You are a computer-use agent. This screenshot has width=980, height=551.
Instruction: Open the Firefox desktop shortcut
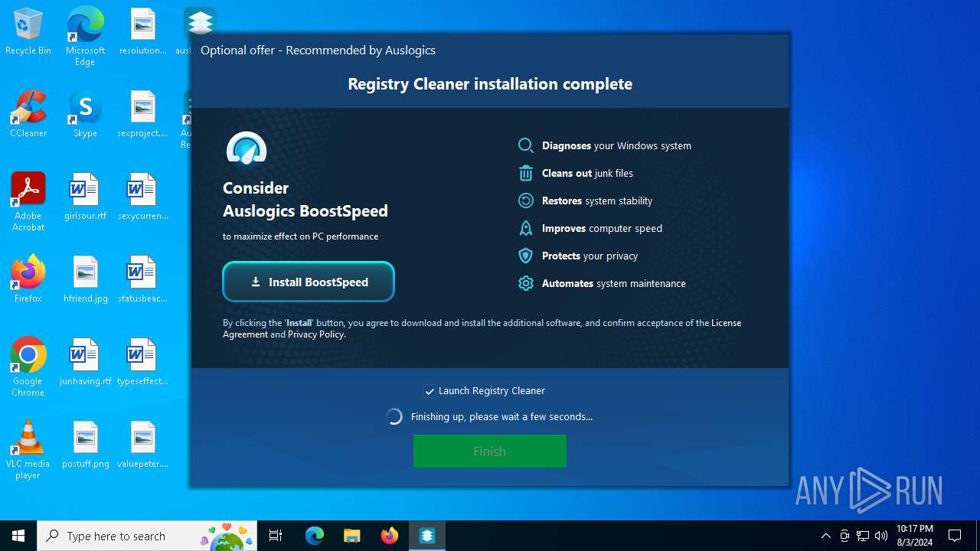click(28, 280)
